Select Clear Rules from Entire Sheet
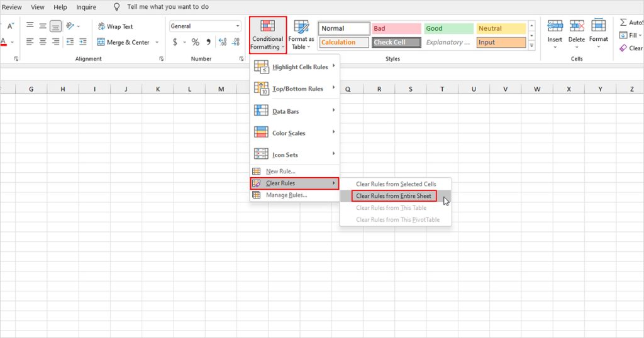644x338 pixels. pyautogui.click(x=396, y=195)
